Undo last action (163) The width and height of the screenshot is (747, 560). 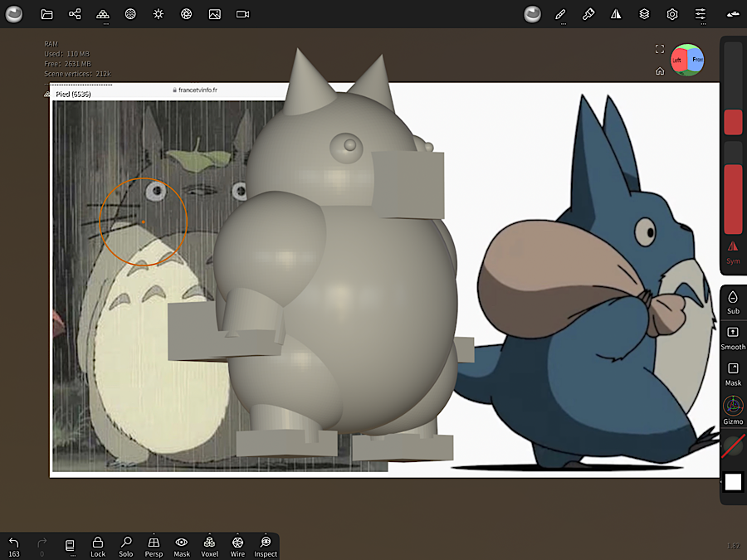pyautogui.click(x=14, y=547)
